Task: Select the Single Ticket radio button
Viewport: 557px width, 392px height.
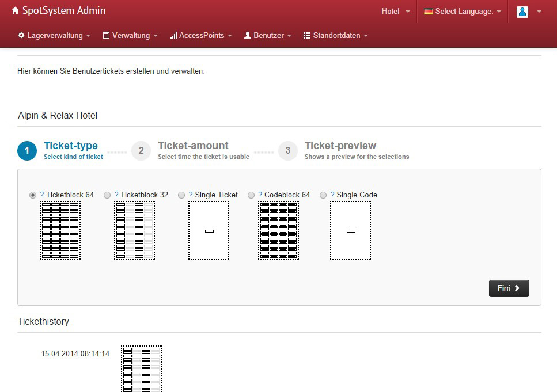Action: point(181,196)
